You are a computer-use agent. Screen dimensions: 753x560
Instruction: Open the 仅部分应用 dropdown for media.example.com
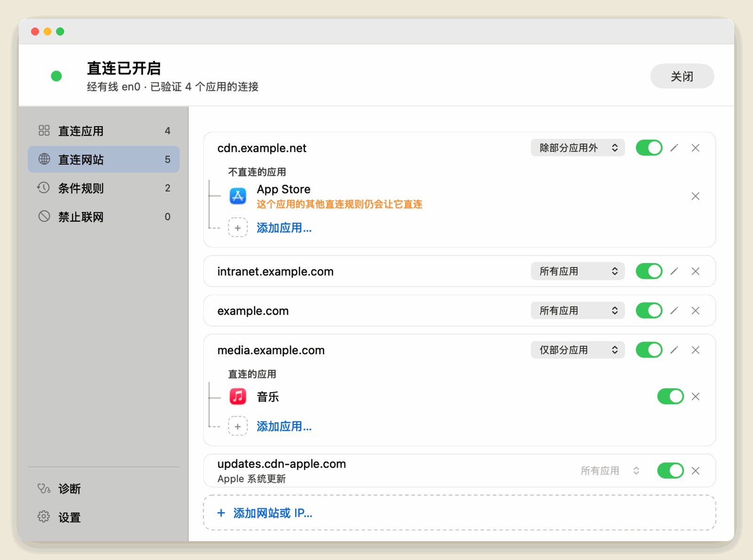coord(577,350)
